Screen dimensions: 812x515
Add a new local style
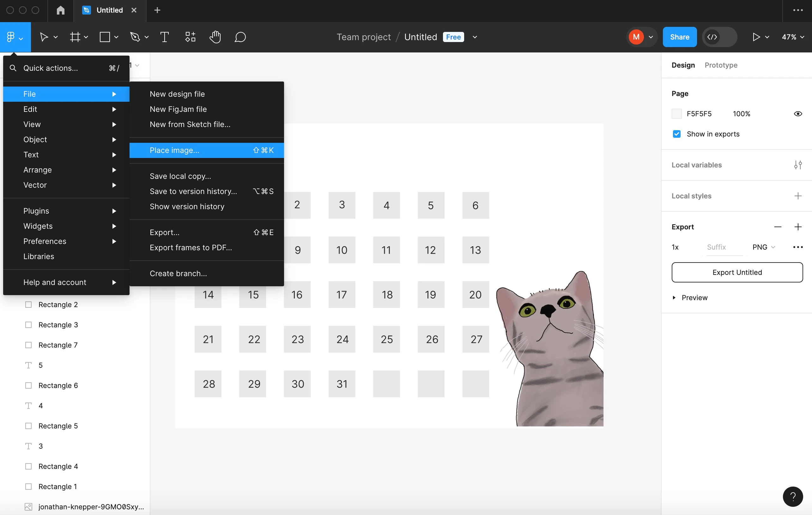(x=798, y=196)
